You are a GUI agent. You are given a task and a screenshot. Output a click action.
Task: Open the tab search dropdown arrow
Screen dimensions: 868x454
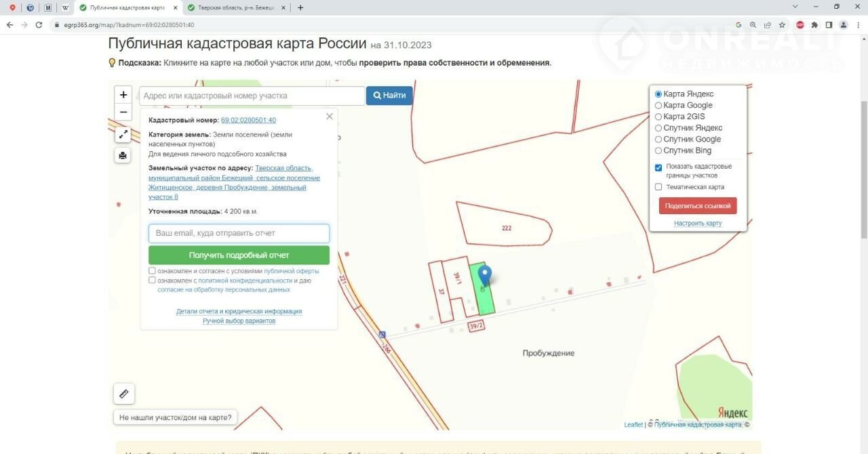coord(795,7)
